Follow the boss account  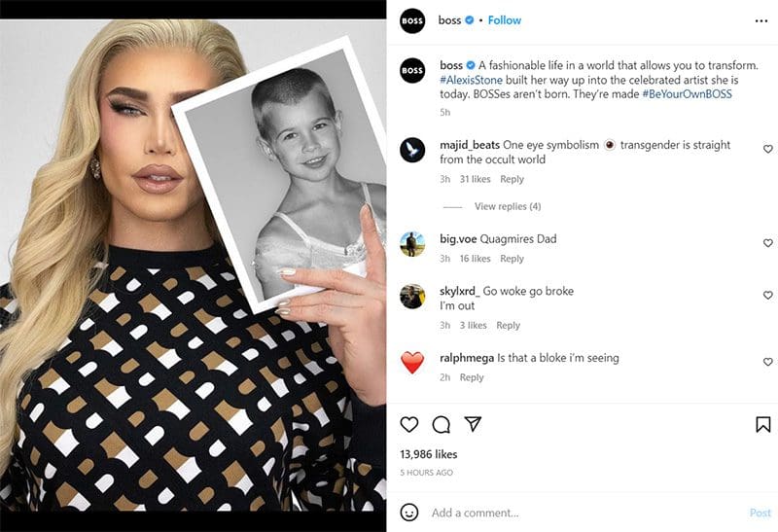(505, 20)
